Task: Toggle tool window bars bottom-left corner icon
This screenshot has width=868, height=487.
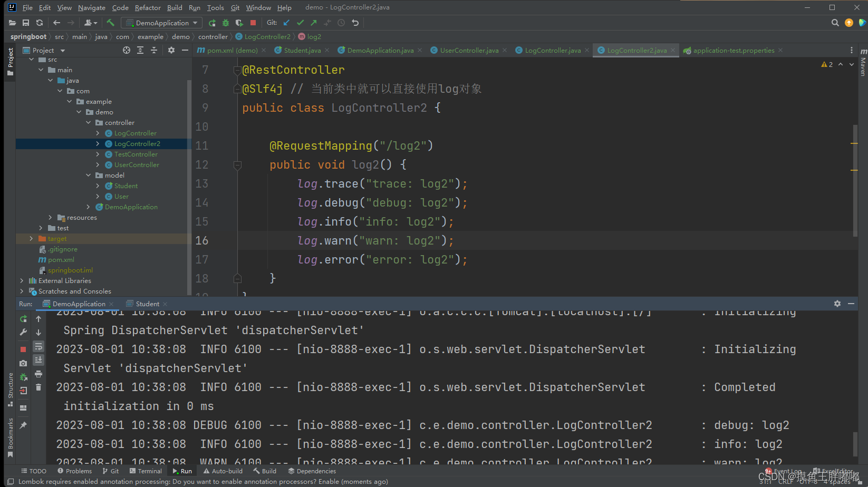Action: (11, 481)
